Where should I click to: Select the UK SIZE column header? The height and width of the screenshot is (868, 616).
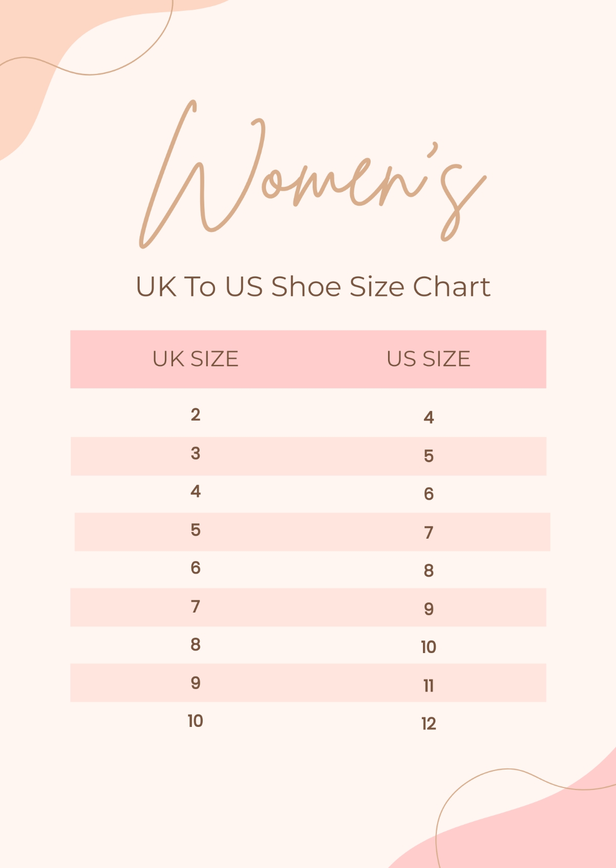pos(196,359)
